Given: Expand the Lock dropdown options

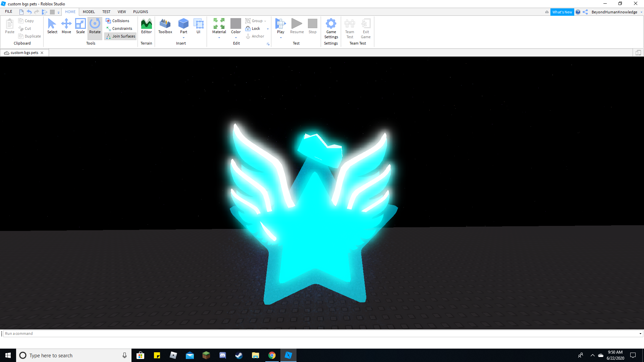Looking at the screenshot, I should 268,29.
